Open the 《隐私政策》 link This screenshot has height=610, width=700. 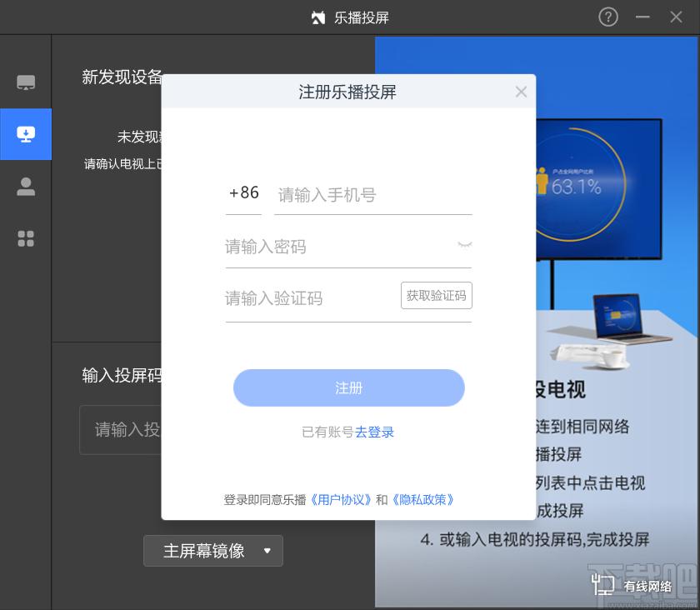[x=422, y=500]
